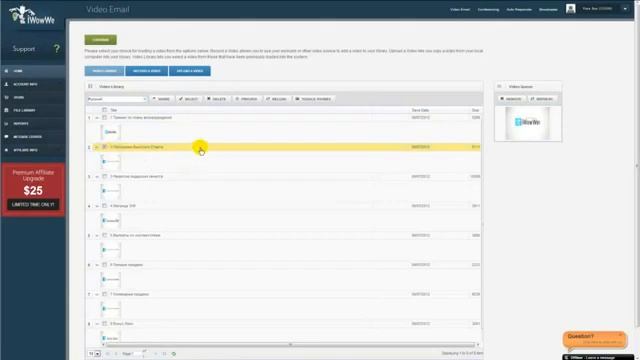640x360 pixels.
Task: Click Preview in library toolbar
Action: point(246,99)
